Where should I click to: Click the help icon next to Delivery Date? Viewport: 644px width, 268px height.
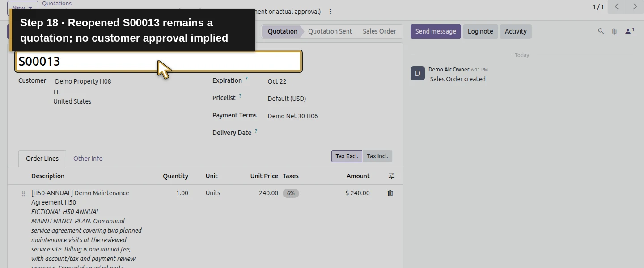point(256,131)
